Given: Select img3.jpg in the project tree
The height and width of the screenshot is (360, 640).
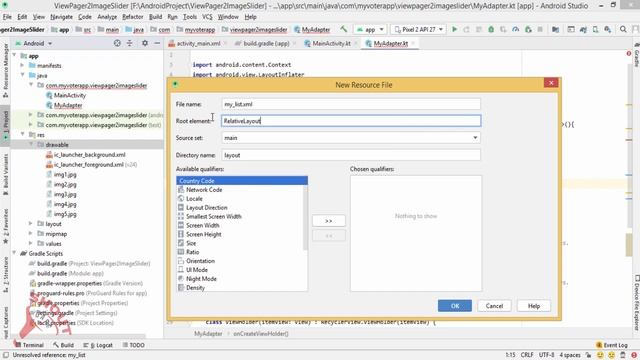Looking at the screenshot, I should (x=65, y=194).
